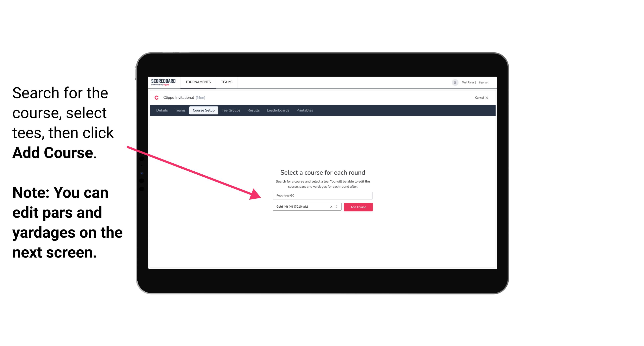The height and width of the screenshot is (346, 644).
Task: Switch to the Results tab
Action: [253, 110]
